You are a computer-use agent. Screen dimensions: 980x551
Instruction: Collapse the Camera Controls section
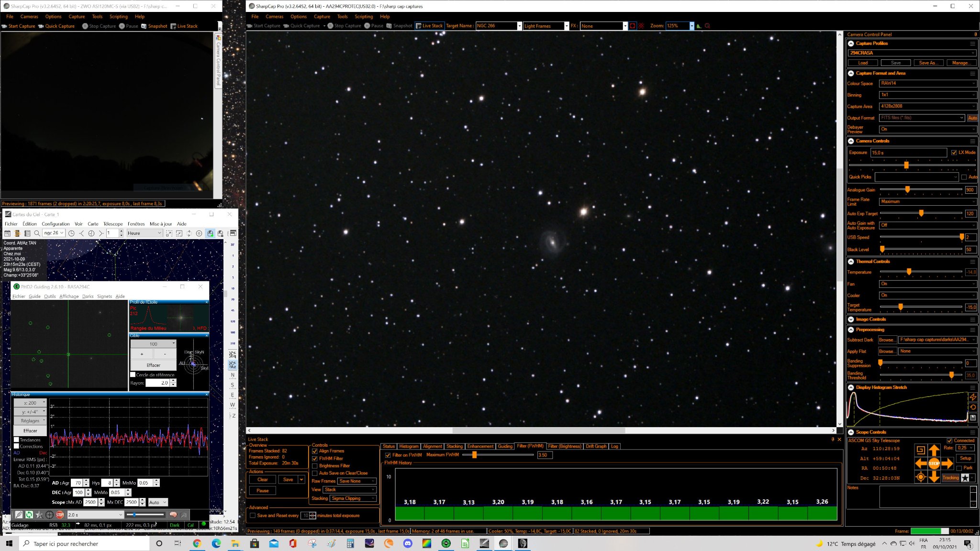pos(851,141)
